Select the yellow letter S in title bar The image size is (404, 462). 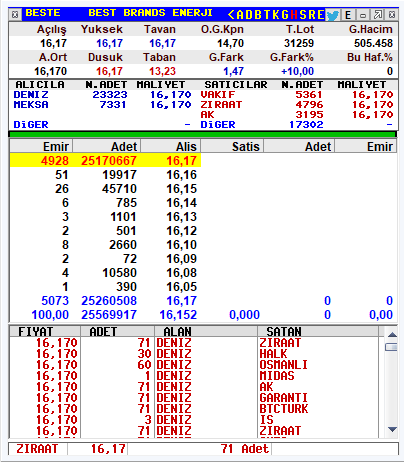[303, 15]
